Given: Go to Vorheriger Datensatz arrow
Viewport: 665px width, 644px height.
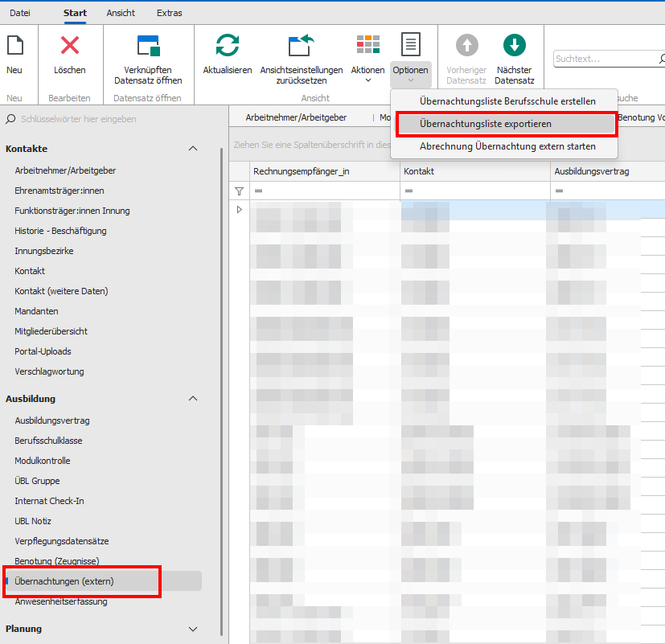Looking at the screenshot, I should (466, 45).
